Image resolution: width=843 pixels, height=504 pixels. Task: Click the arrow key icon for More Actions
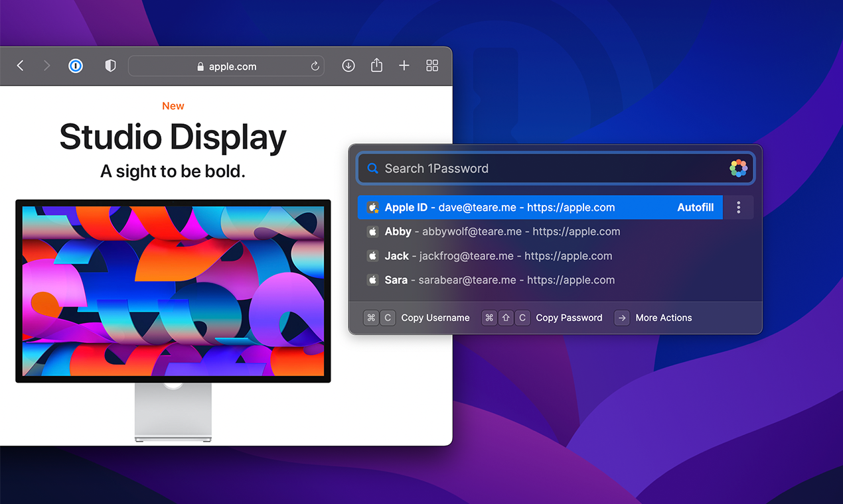[622, 318]
